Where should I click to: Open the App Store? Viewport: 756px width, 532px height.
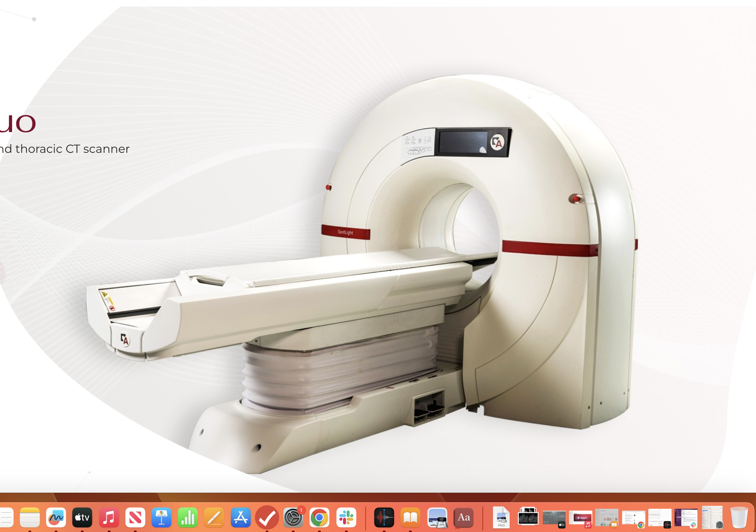(x=240, y=517)
